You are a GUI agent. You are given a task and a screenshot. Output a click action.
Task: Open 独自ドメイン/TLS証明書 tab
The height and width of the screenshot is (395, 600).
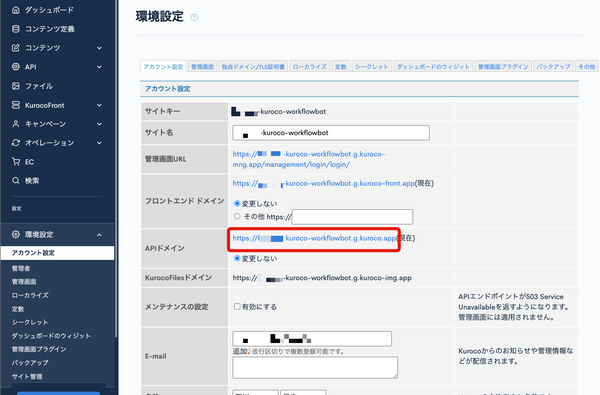tap(253, 67)
